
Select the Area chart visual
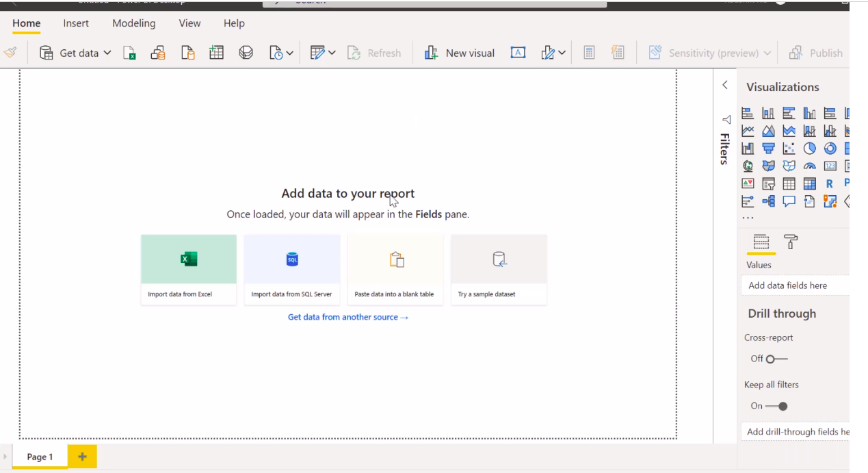click(768, 130)
